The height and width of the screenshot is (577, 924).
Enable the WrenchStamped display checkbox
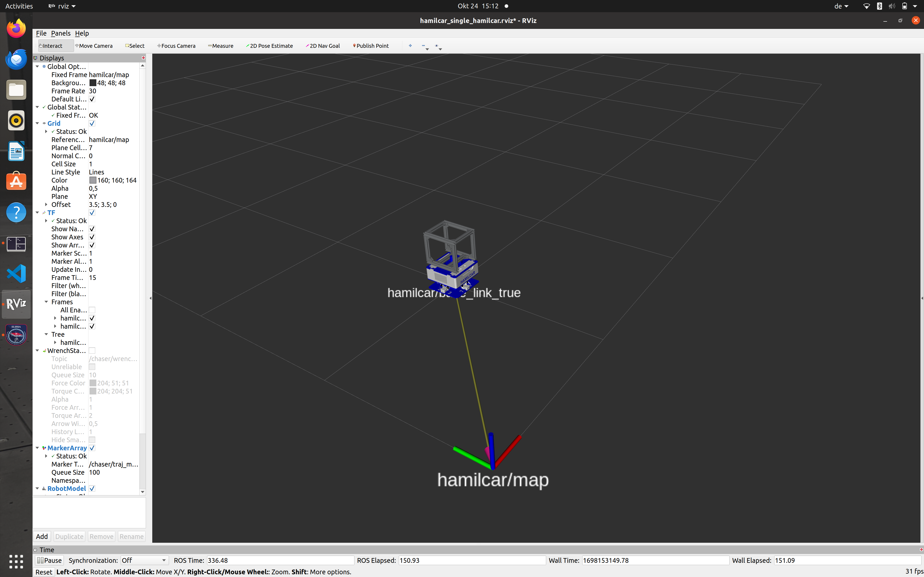(x=92, y=350)
